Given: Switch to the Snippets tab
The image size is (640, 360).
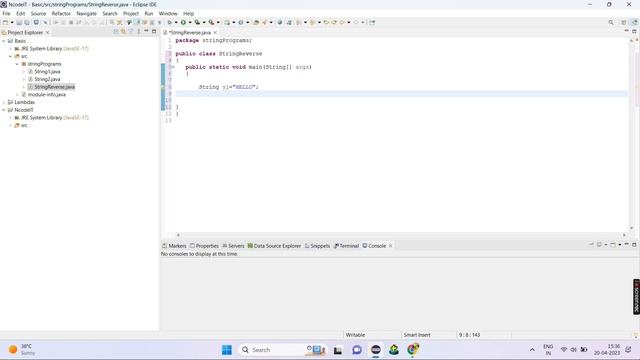Looking at the screenshot, I should point(317,246).
